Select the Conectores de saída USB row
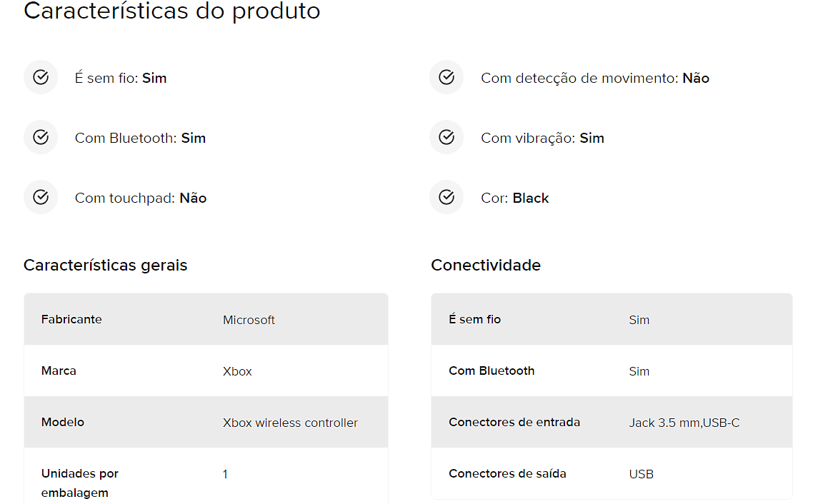The height and width of the screenshot is (504, 818). [612, 473]
